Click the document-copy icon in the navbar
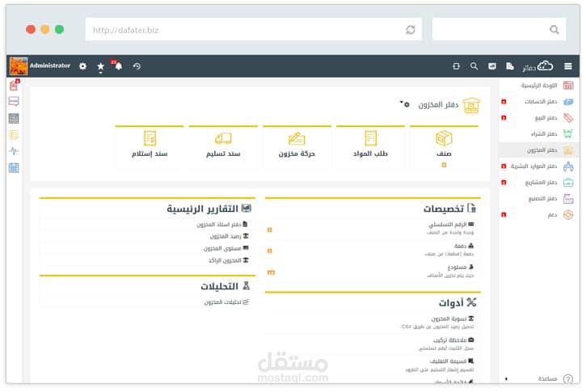 (x=510, y=66)
